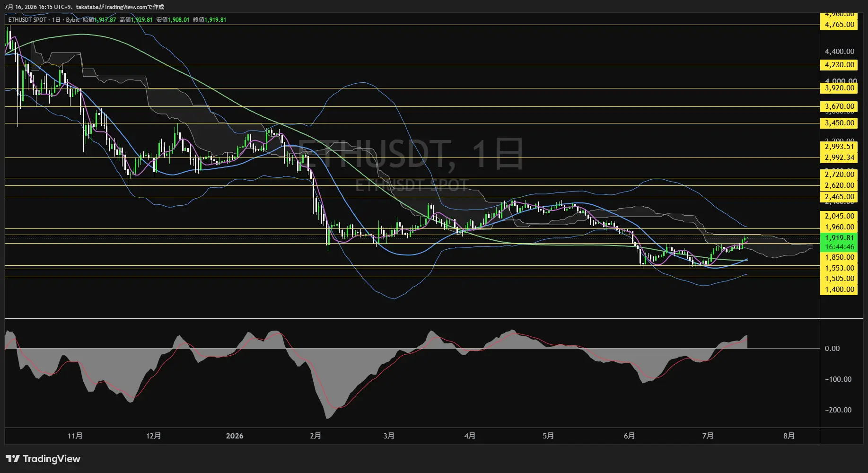
Task: Click the 8月 time axis label
Action: tap(789, 436)
